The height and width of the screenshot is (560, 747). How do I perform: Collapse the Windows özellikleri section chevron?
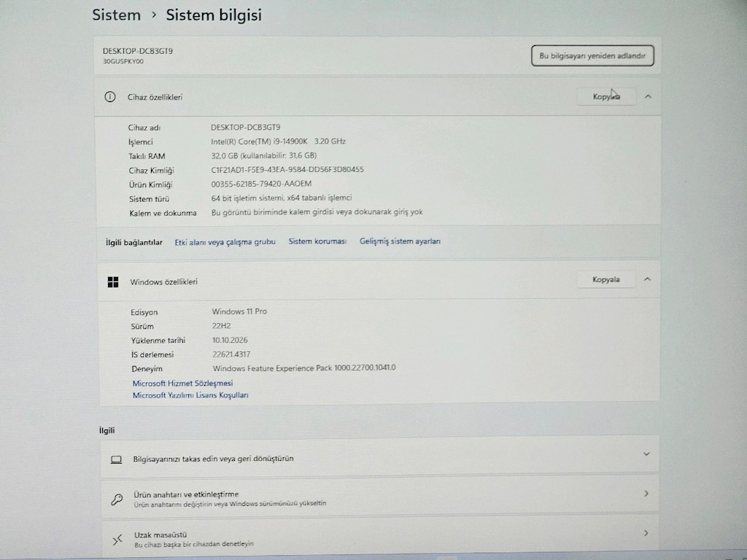point(647,279)
